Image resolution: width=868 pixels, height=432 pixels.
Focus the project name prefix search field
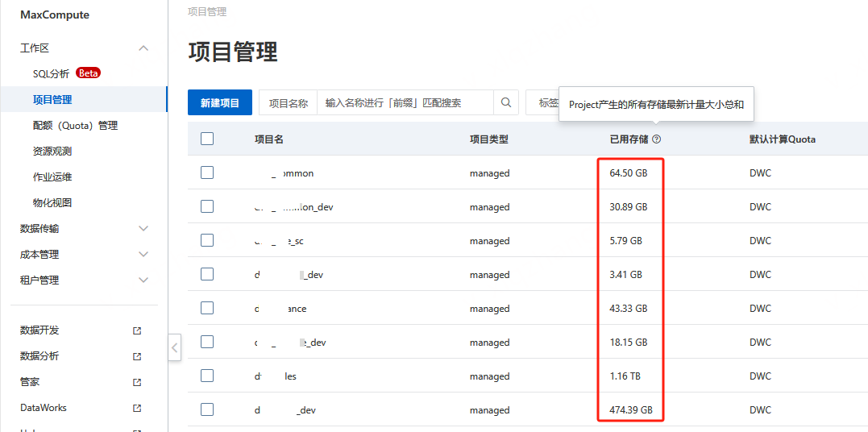click(405, 103)
